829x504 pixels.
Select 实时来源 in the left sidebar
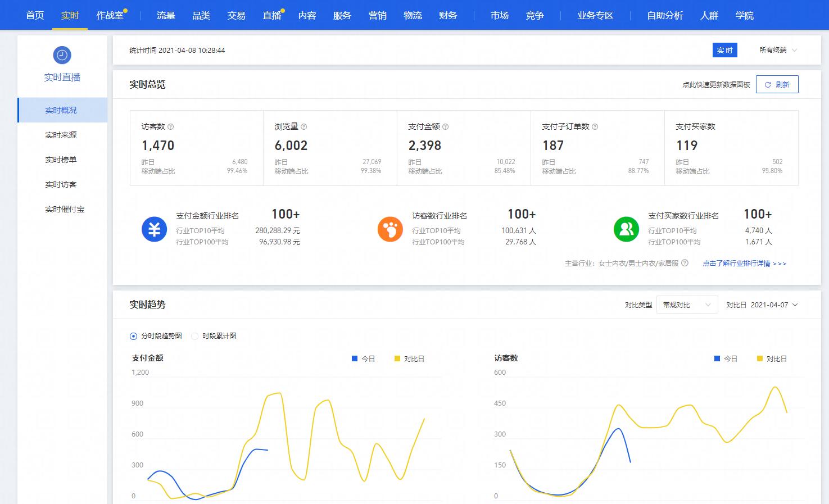[x=61, y=135]
